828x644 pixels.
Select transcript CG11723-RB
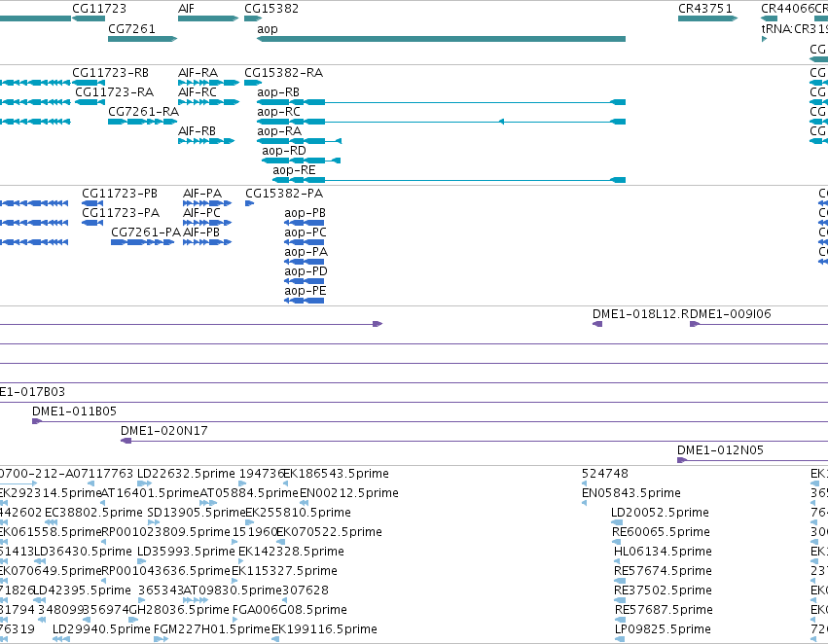pyautogui.click(x=89, y=83)
